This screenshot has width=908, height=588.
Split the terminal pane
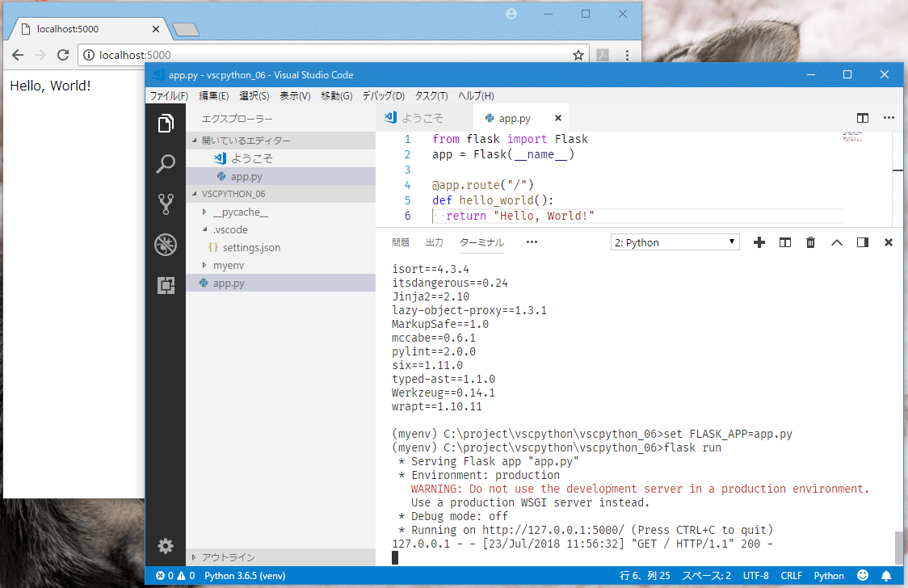point(785,242)
